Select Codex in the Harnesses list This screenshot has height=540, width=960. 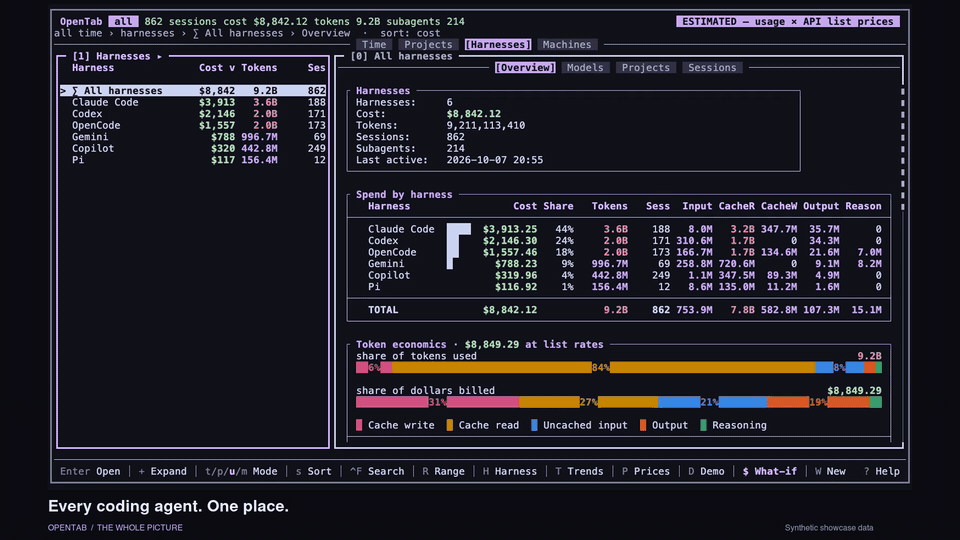coord(193,114)
